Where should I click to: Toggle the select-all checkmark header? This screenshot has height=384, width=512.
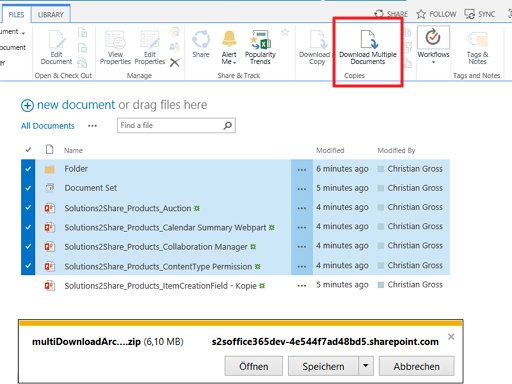coord(28,150)
